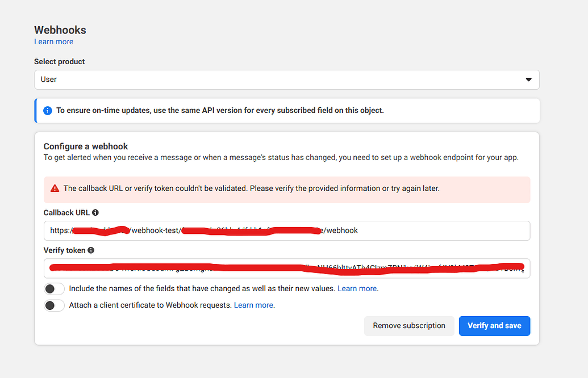Enable the client certificate toggle
Viewport: 588px width, 378px height.
click(x=54, y=305)
